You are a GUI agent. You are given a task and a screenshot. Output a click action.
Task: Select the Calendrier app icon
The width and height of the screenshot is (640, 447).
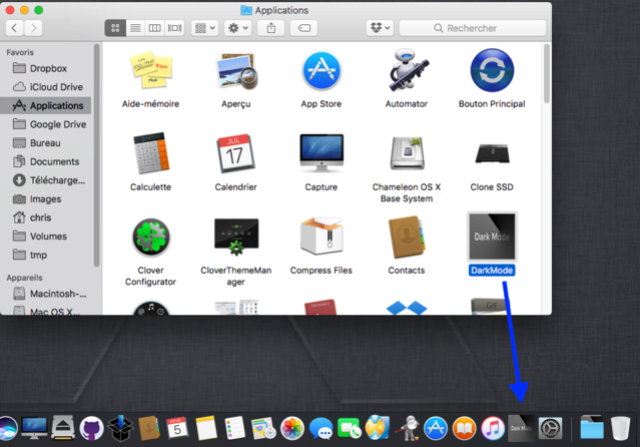(236, 153)
